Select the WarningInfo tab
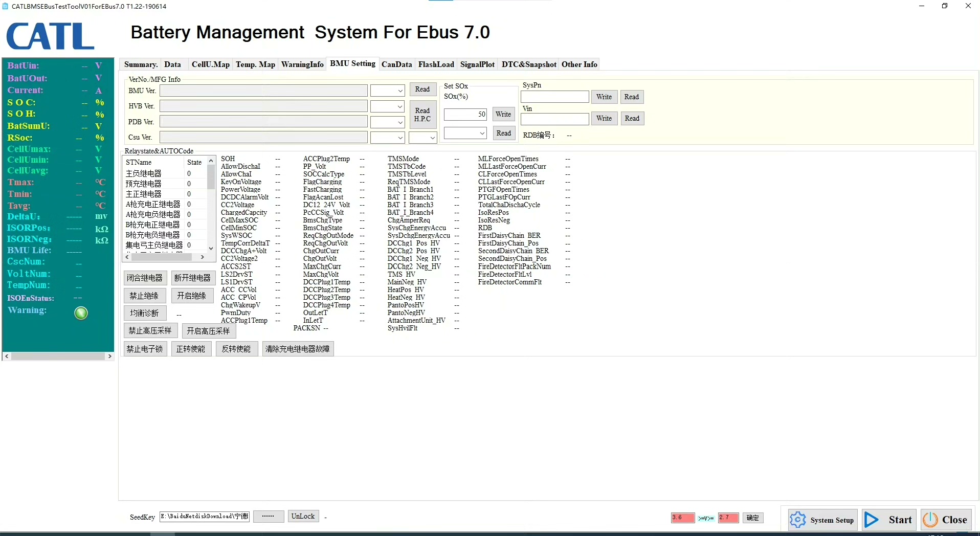980x536 pixels. tap(302, 64)
